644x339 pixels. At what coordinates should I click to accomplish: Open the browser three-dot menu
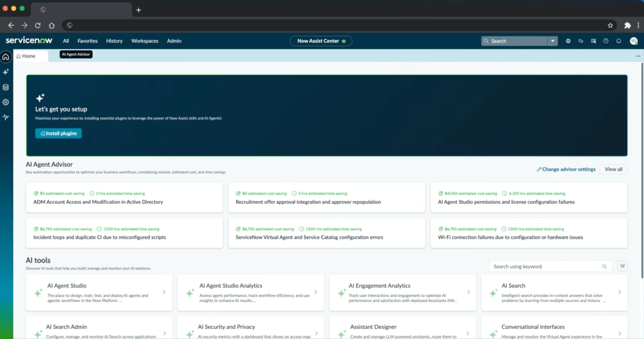[x=638, y=25]
